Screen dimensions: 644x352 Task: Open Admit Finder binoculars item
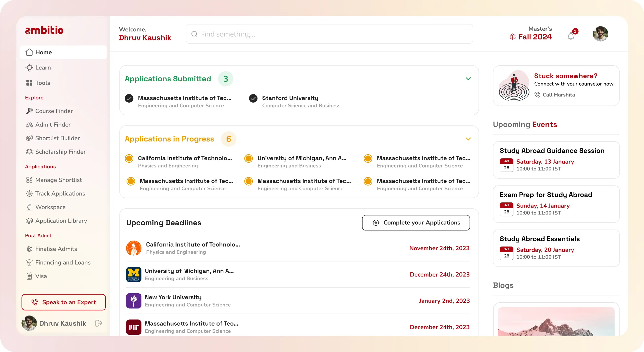53,124
